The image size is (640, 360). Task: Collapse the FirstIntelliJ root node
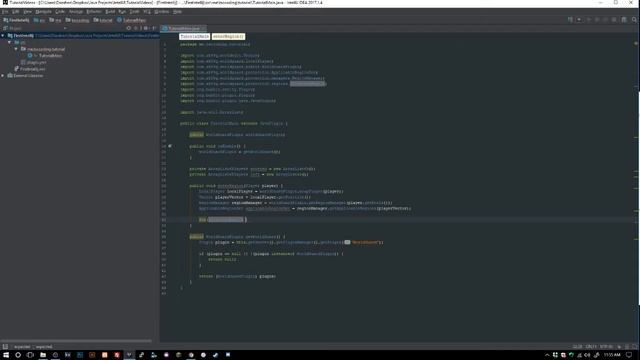point(3,36)
